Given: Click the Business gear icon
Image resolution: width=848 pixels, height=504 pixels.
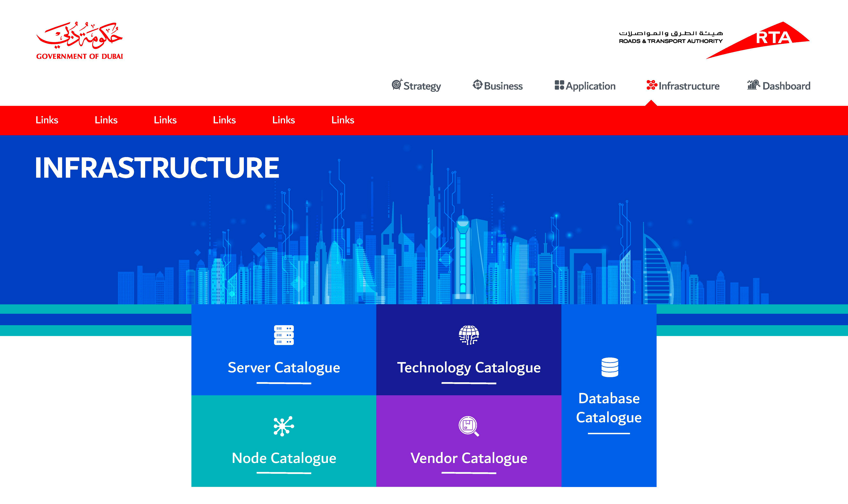Looking at the screenshot, I should 477,85.
